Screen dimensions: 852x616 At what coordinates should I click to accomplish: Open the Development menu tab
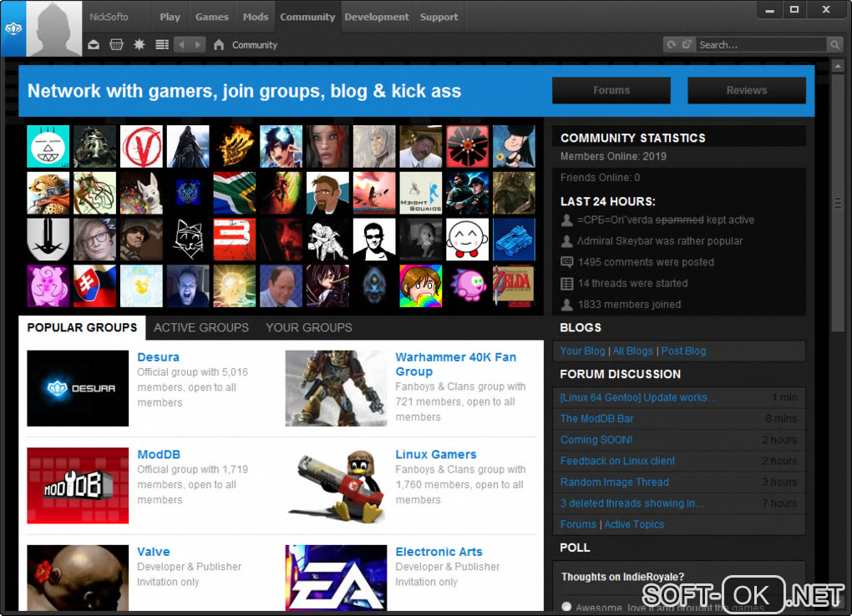pyautogui.click(x=377, y=17)
